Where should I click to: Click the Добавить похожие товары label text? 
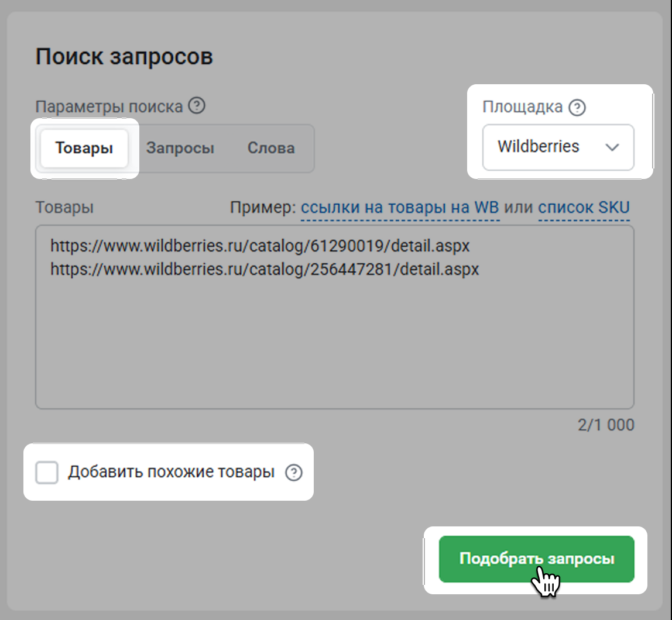point(171,473)
